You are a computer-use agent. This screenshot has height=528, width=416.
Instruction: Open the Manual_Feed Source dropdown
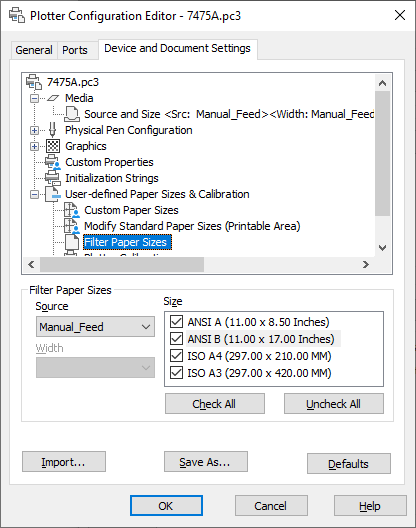pyautogui.click(x=95, y=327)
